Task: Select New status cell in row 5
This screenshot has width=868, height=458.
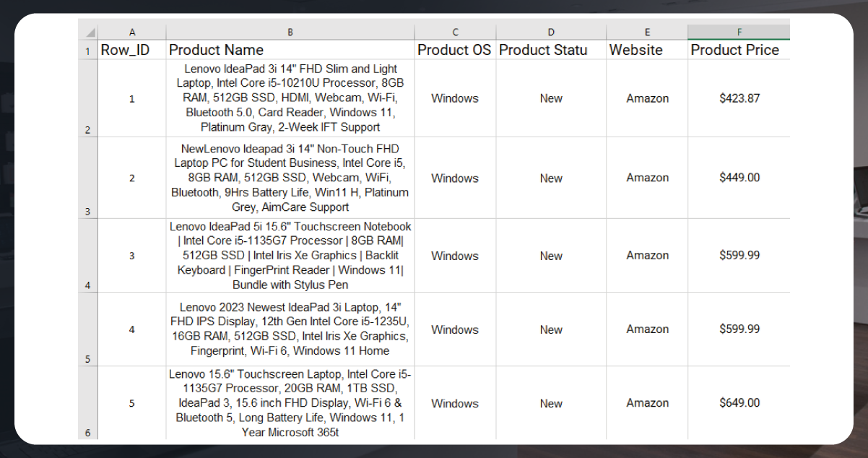Action: pyautogui.click(x=551, y=329)
